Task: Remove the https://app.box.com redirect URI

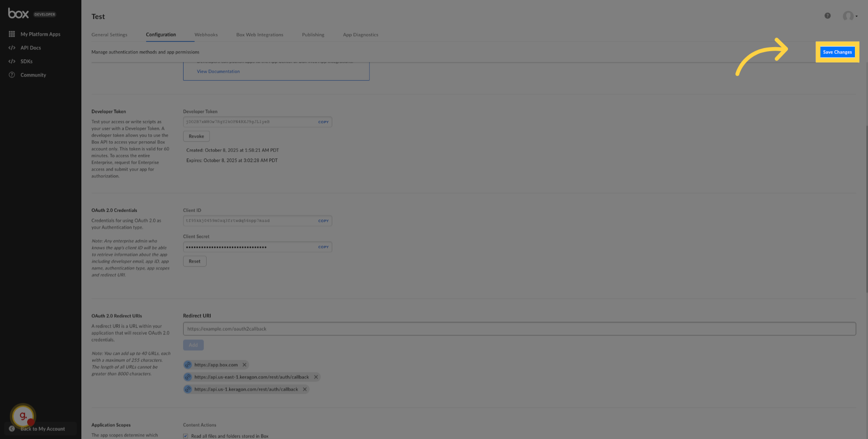Action: point(244,364)
